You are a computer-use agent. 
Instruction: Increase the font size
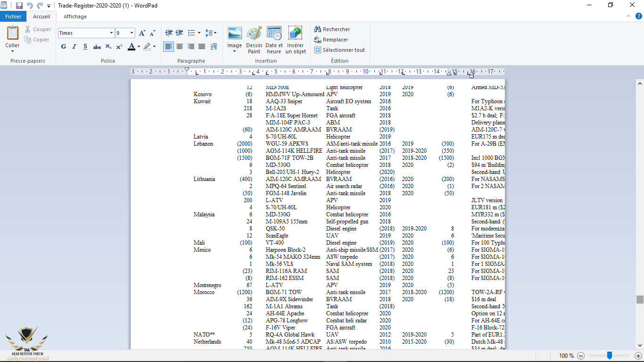(x=142, y=33)
